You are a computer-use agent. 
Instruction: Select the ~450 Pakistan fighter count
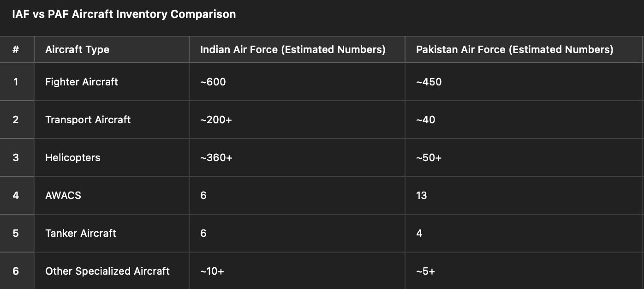(429, 82)
